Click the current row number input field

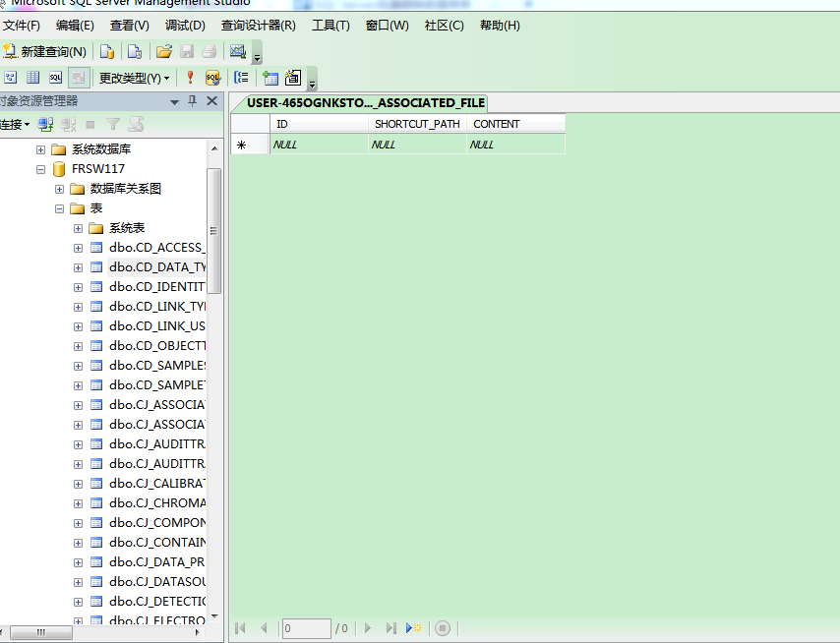click(307, 628)
